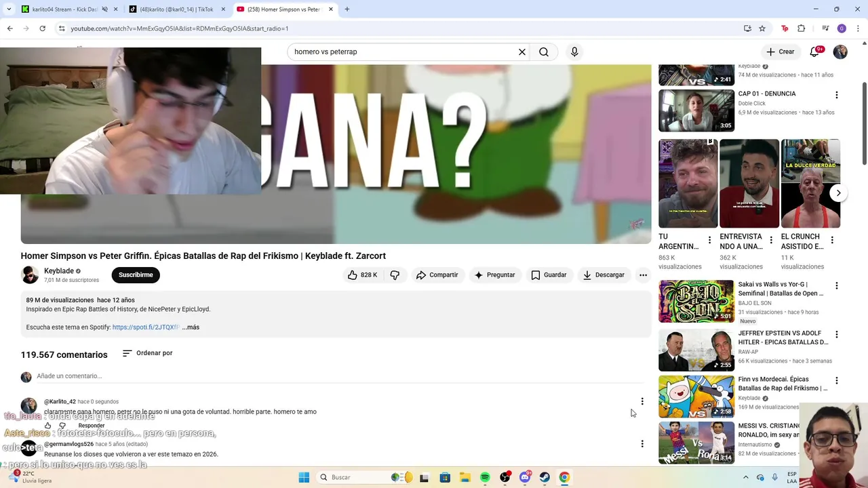Click the muted-audio icon on the Kick tab
The width and height of the screenshot is (868, 488).
pos(104,9)
